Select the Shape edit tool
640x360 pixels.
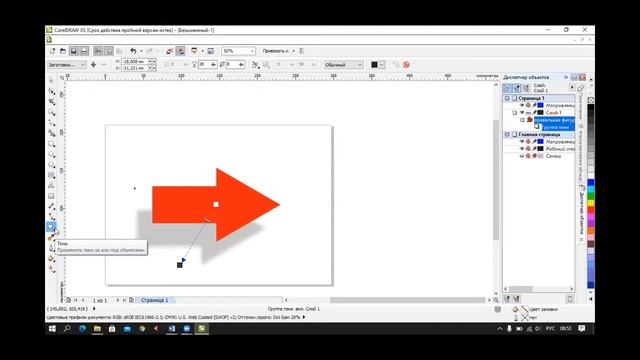(51, 91)
